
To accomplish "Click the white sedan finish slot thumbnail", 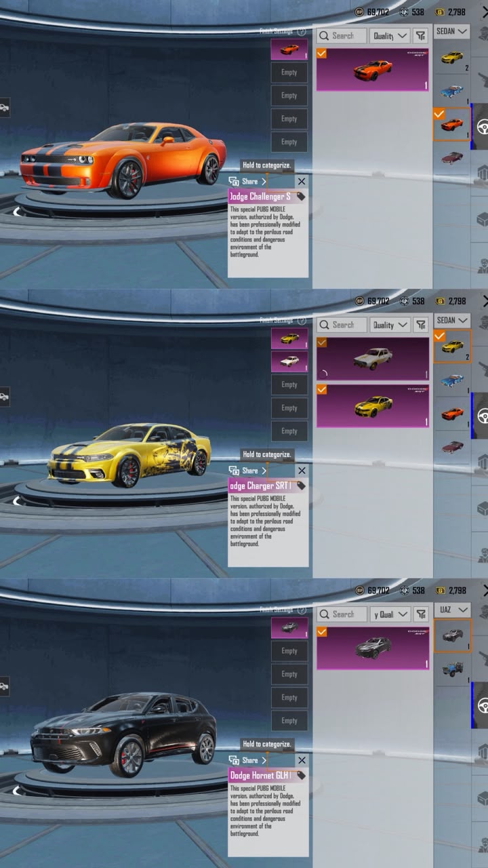I will coord(289,361).
